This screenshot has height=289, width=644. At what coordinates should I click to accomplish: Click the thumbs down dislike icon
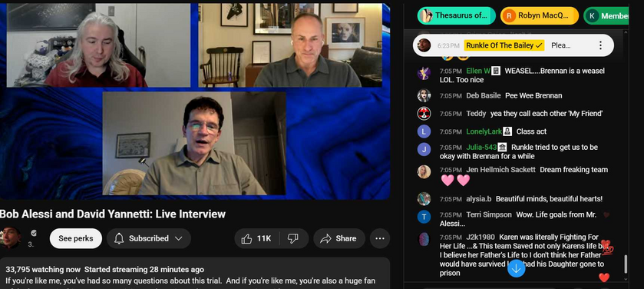point(293,238)
